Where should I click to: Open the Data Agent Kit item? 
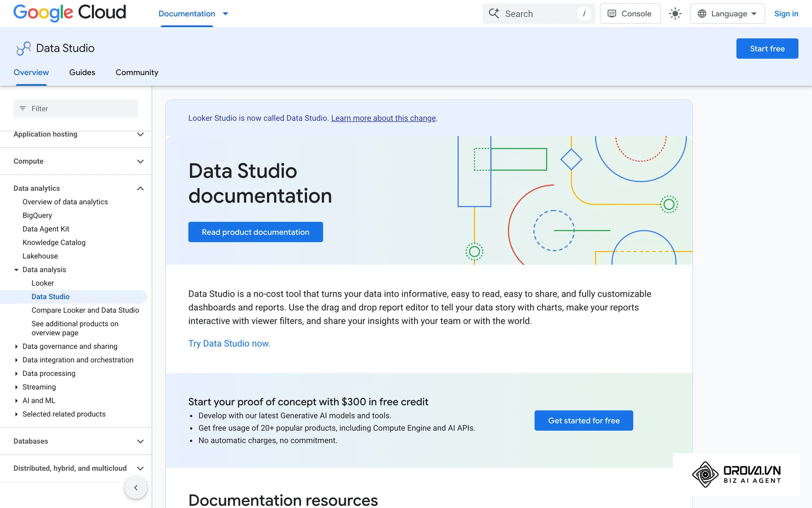(x=46, y=229)
